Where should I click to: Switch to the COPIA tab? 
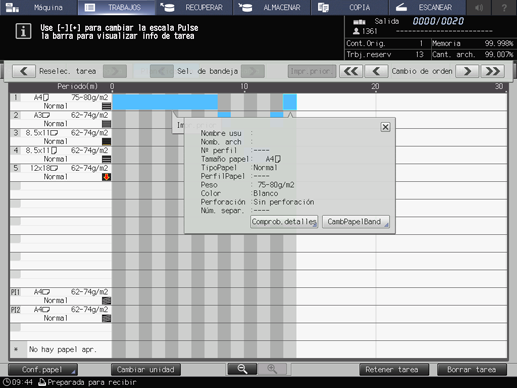(349, 7)
